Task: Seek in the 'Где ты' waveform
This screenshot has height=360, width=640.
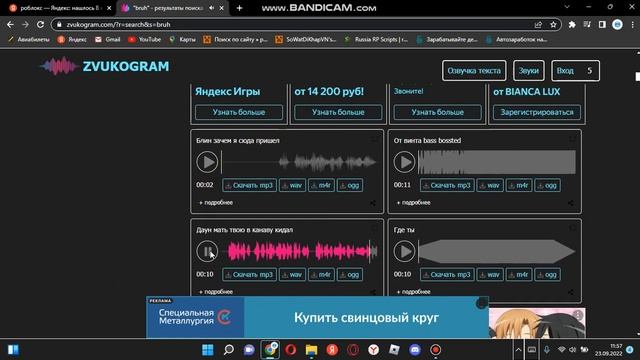Action: [497, 251]
